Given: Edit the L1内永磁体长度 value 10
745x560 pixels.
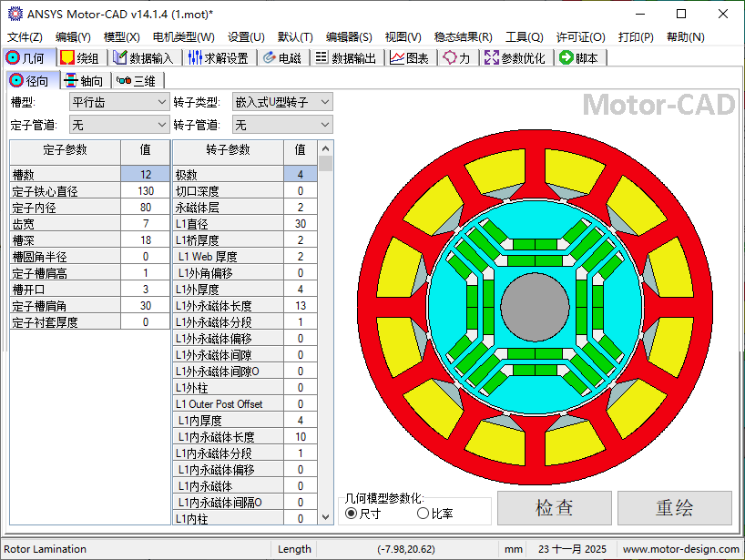Looking at the screenshot, I should tap(301, 436).
